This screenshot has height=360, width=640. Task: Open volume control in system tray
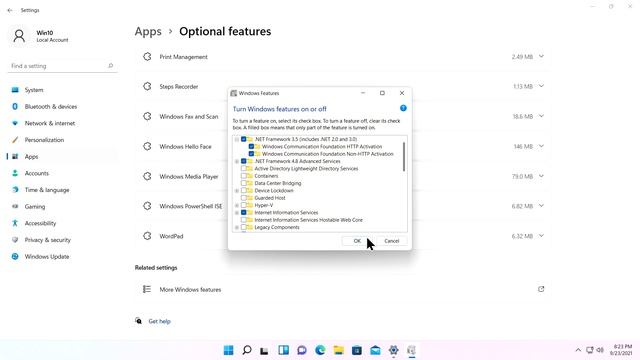pyautogui.click(x=600, y=350)
